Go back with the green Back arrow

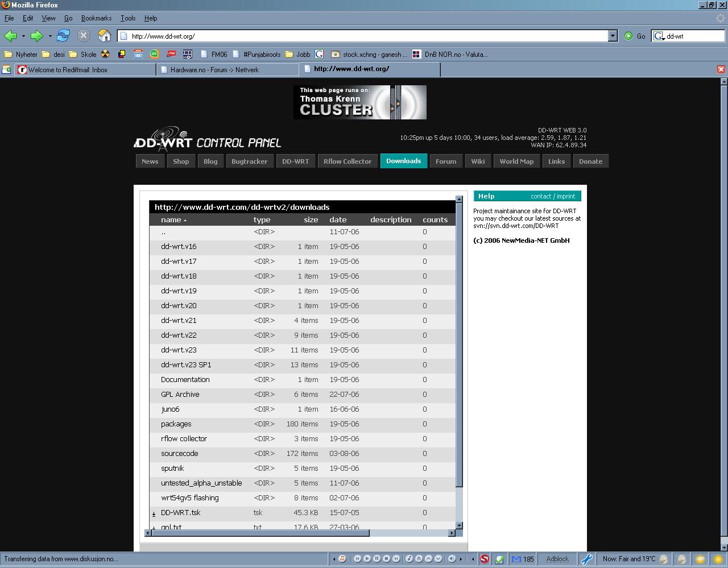coord(10,36)
